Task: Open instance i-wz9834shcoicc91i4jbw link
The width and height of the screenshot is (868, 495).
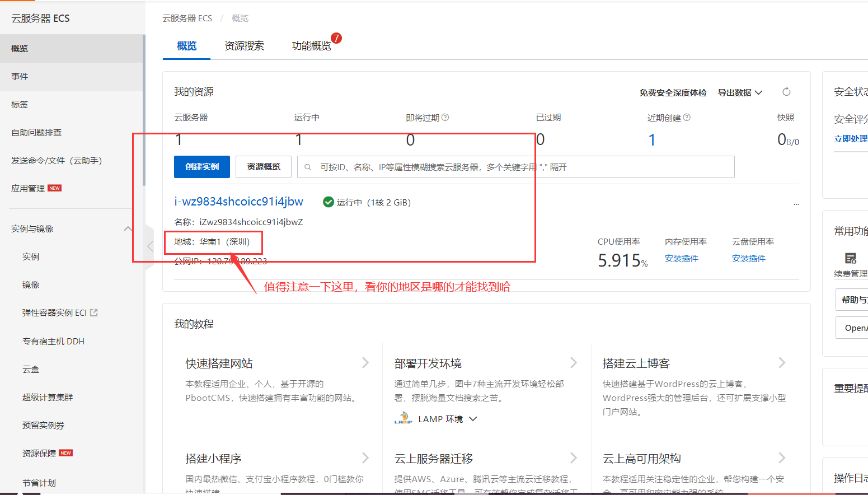Action: coord(238,202)
